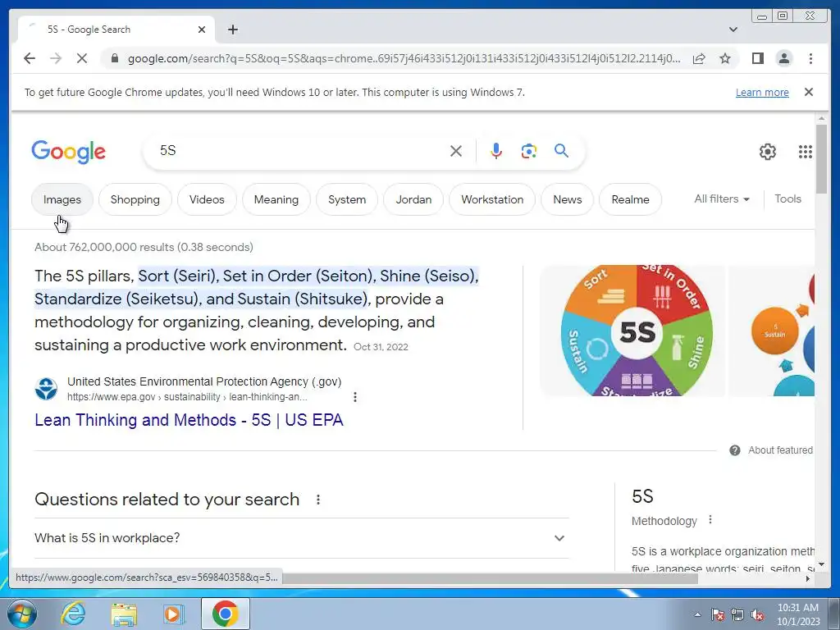
Task: Show hidden system tray icons arrow
Action: (697, 615)
